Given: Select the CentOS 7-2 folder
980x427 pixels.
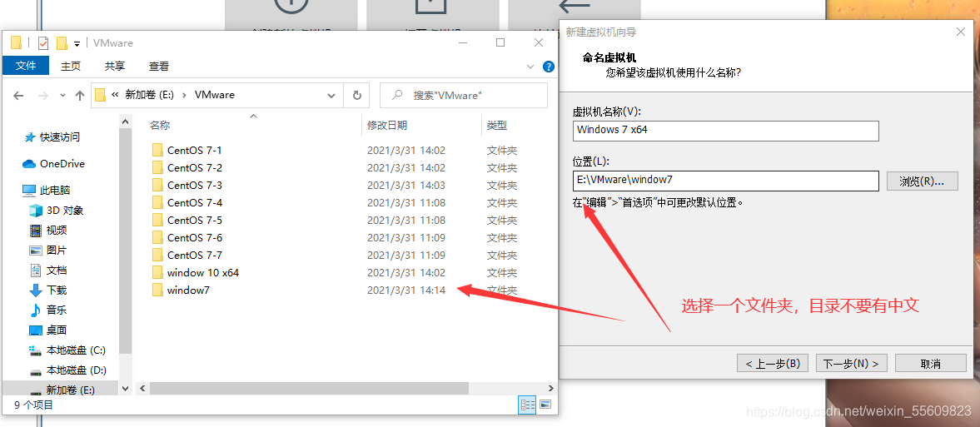Looking at the screenshot, I should 194,167.
